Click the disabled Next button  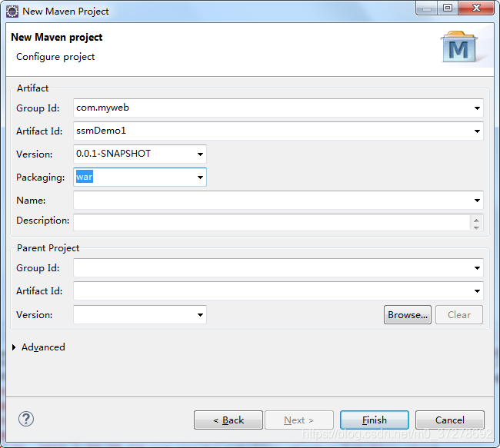coord(299,420)
